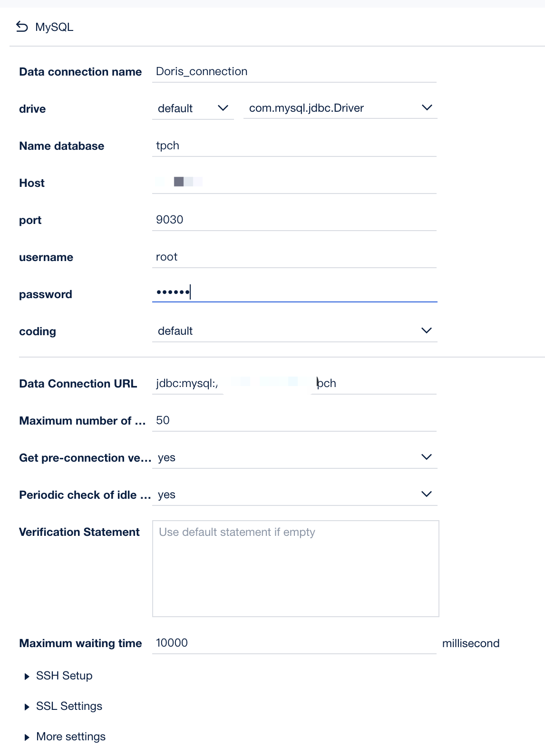Image resolution: width=545 pixels, height=756 pixels.
Task: Click the SSH Setup disclosure triangle
Action: (27, 675)
